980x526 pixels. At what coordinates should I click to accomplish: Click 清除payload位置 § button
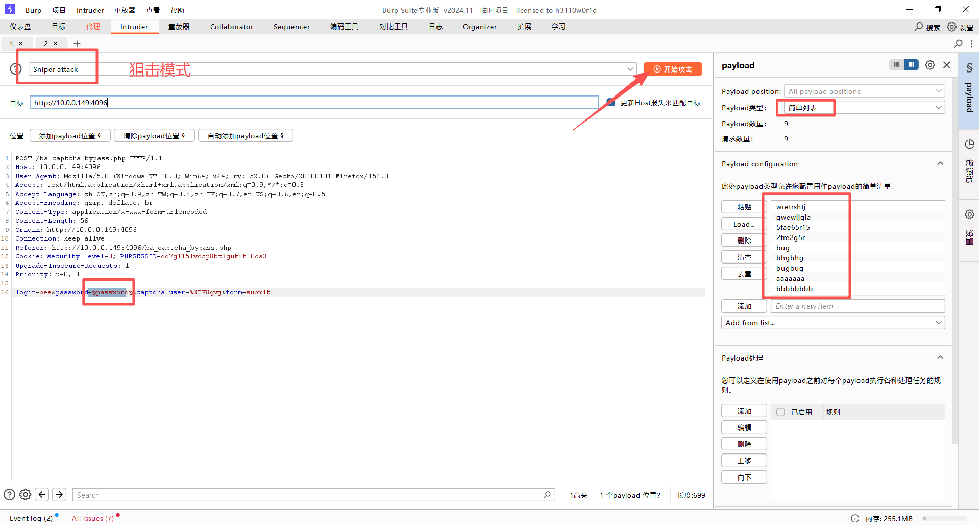point(154,136)
